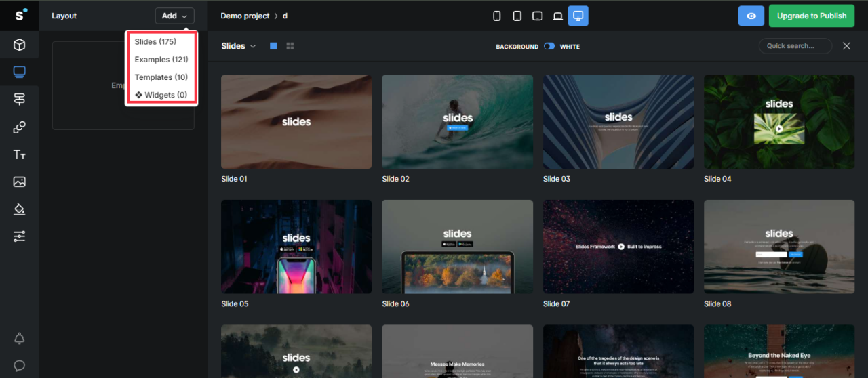Select the 'Messes Make Memories' slide thumbnail

[x=457, y=351]
